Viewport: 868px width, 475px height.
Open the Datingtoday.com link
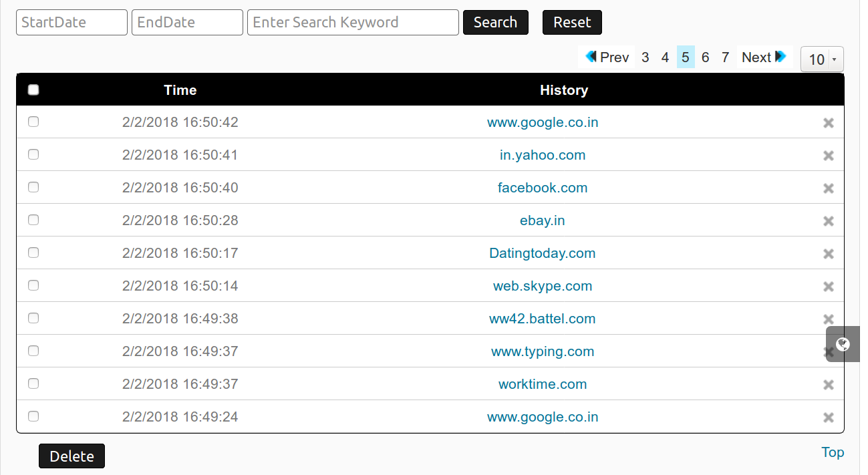coord(543,253)
